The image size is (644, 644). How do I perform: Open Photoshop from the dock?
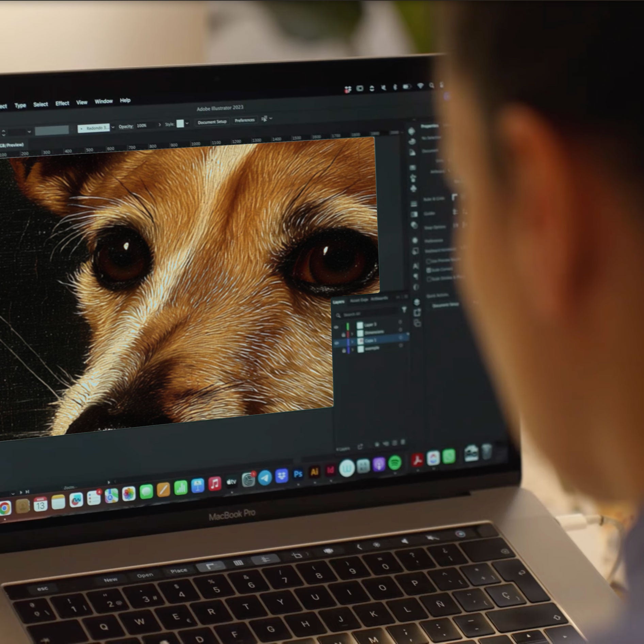pos(298,474)
